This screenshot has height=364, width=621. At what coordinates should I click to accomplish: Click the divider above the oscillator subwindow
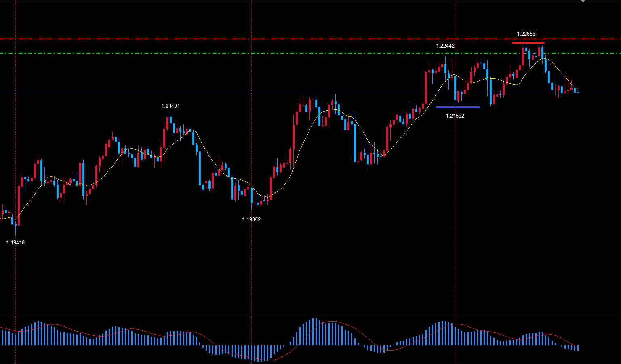[x=310, y=315]
